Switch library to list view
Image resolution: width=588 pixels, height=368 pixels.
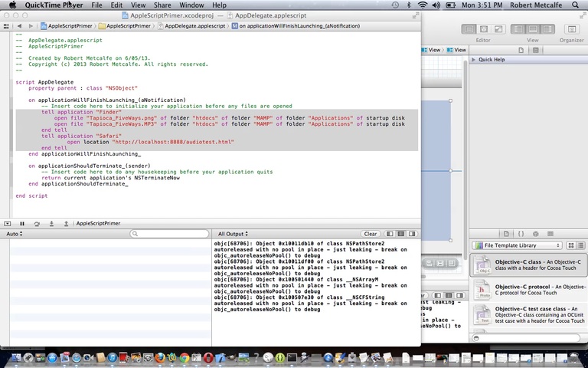coord(581,245)
